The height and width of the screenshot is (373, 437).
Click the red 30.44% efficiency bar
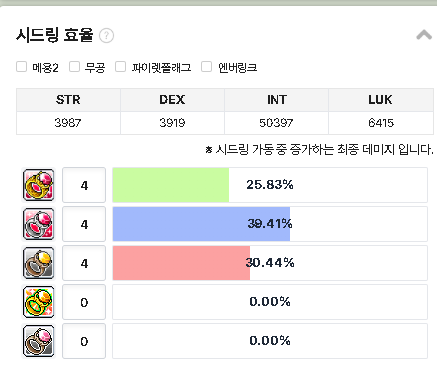tap(181, 263)
